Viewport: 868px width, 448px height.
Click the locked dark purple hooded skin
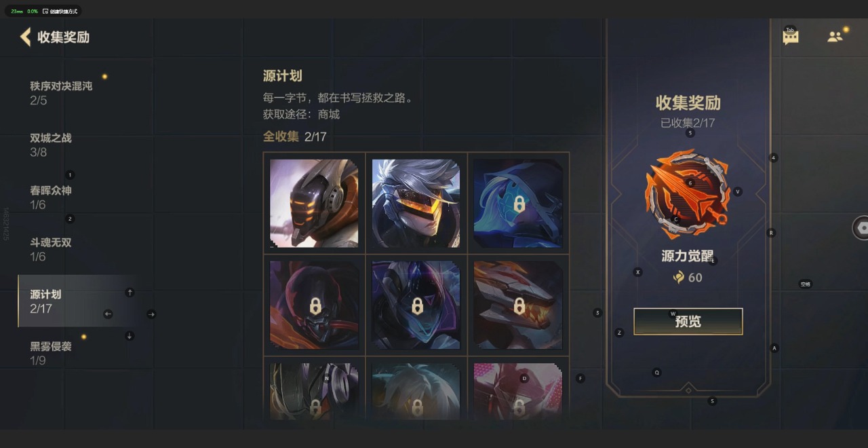coord(416,305)
